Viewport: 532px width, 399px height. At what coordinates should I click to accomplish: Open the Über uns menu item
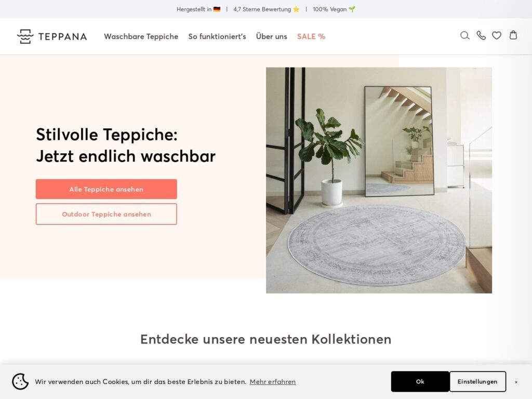[x=271, y=36]
